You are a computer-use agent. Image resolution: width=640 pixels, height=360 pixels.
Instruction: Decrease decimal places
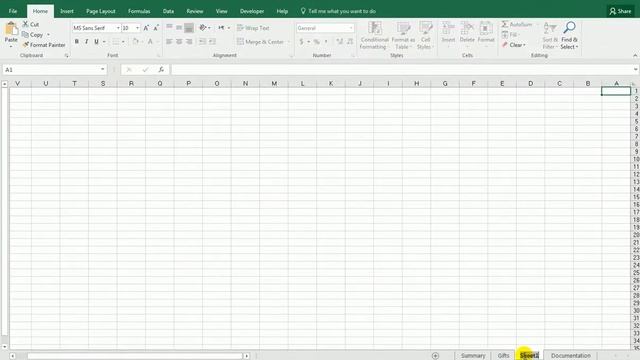pos(350,42)
